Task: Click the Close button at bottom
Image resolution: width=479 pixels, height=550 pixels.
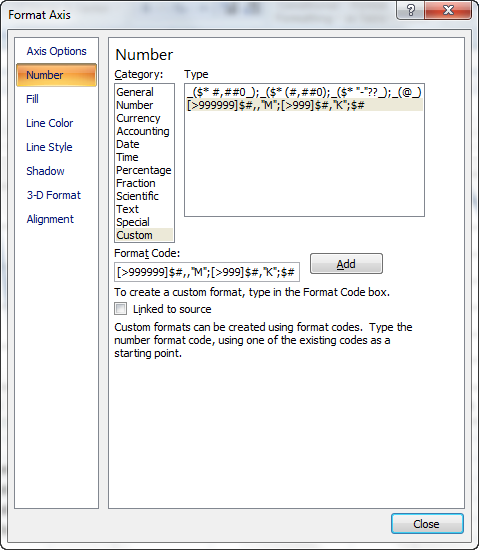Action: (427, 524)
